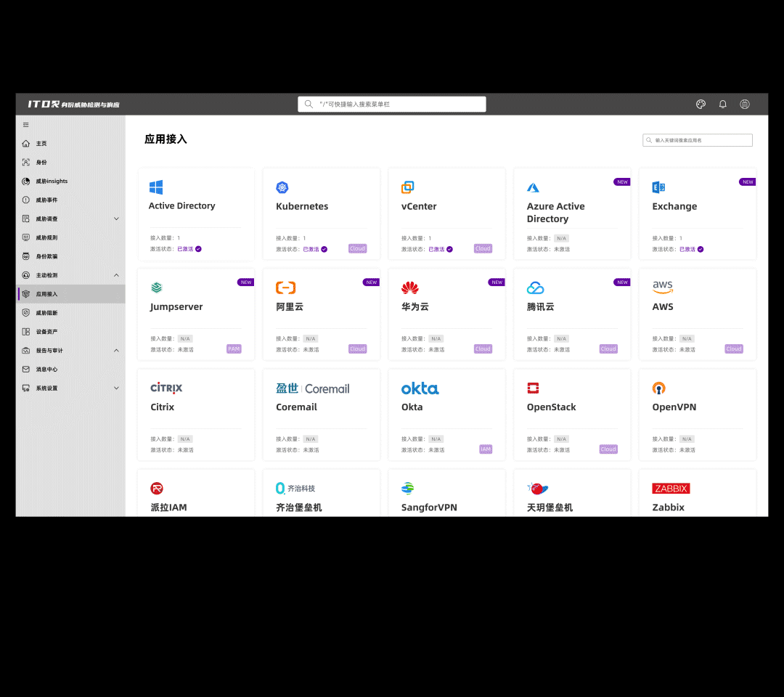Click the Cloud tag on OpenStack card
Screen dimensions: 784x697
pos(608,449)
